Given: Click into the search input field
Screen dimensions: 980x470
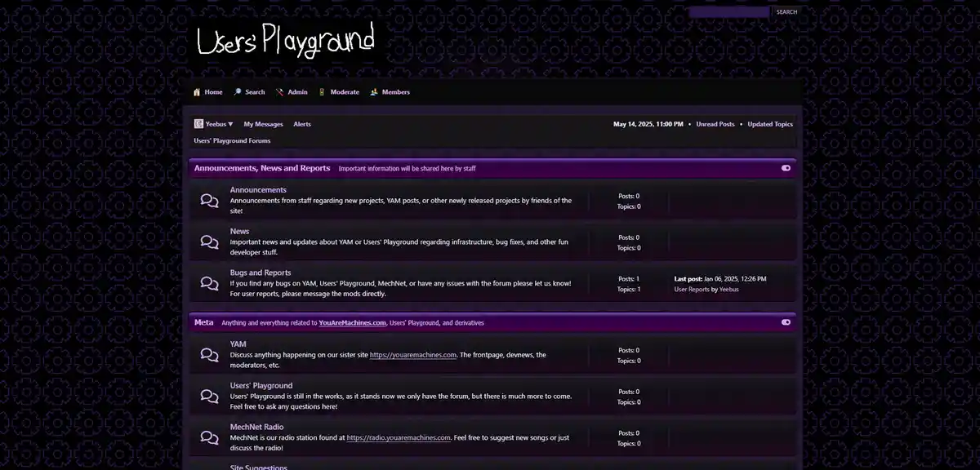Looking at the screenshot, I should coord(729,12).
